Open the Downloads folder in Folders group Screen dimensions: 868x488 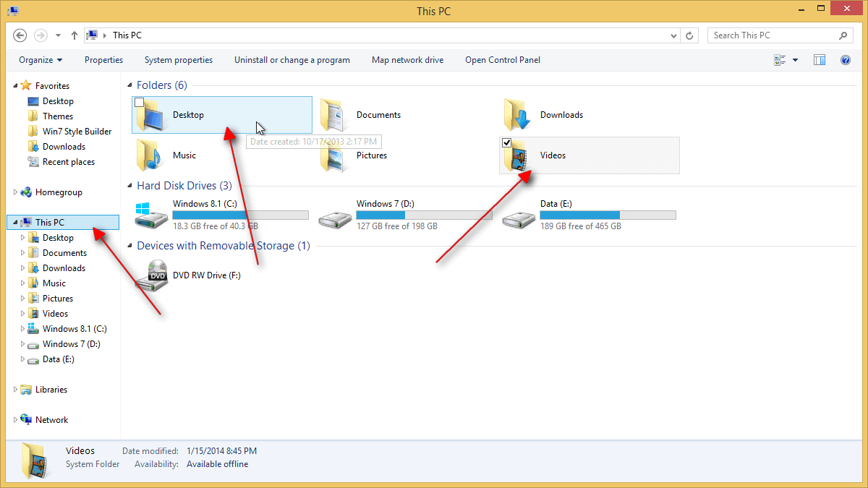(518, 115)
